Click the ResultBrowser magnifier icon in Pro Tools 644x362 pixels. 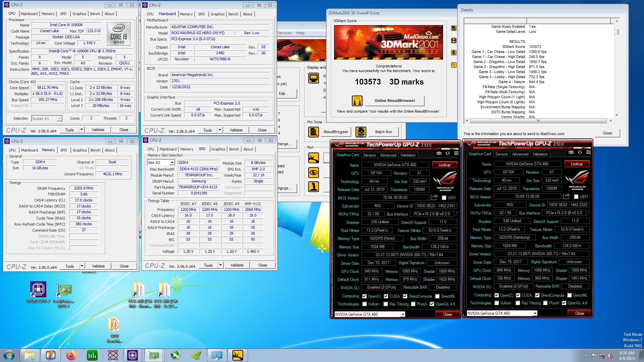314,132
